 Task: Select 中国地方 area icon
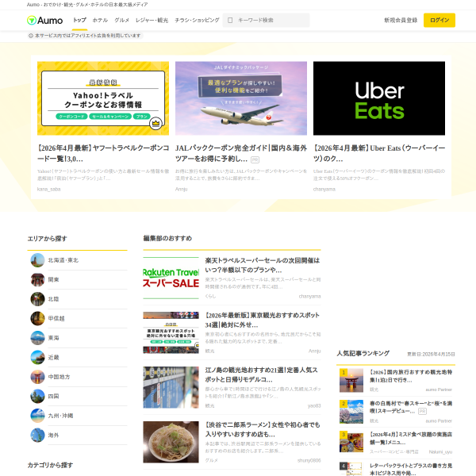click(x=37, y=377)
